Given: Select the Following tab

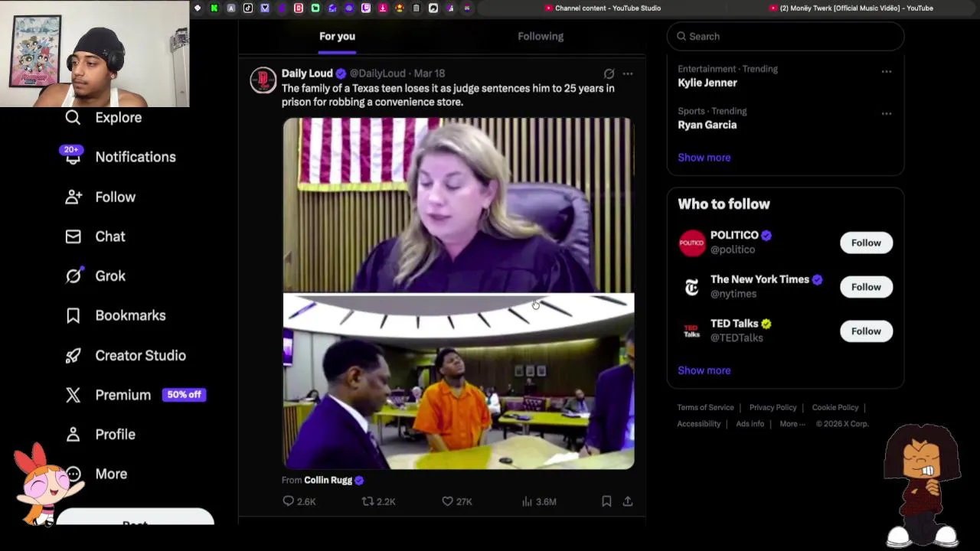Looking at the screenshot, I should coord(541,36).
